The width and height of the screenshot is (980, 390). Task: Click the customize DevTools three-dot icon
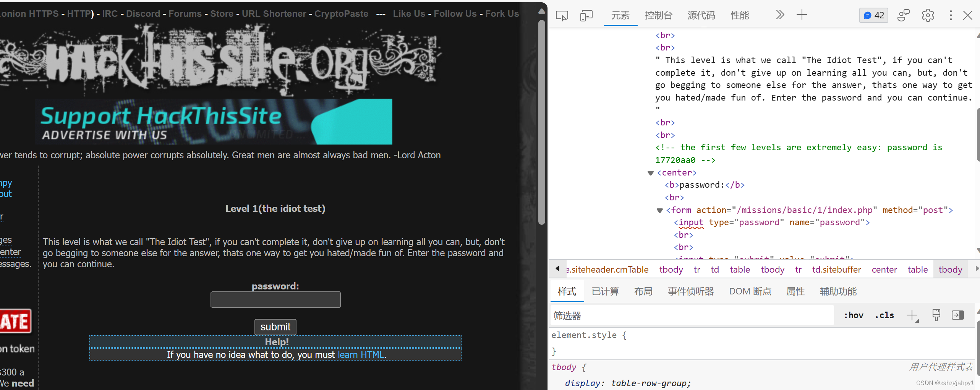[951, 15]
